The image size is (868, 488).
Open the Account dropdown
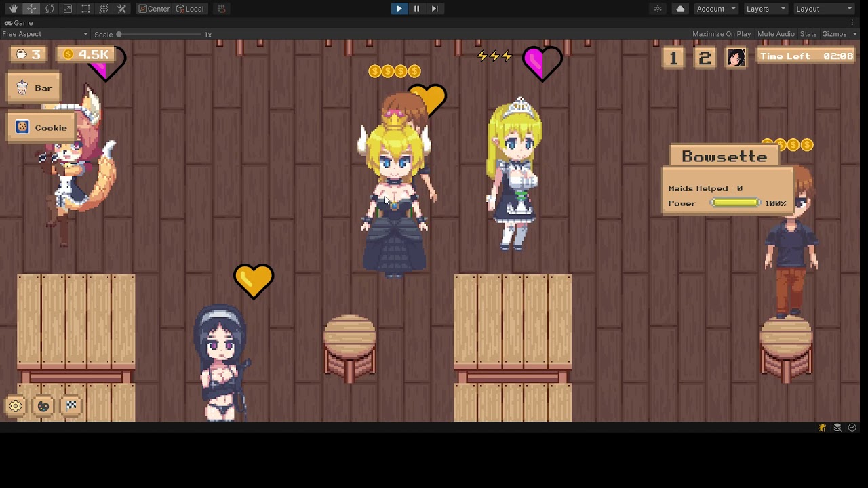coord(716,9)
